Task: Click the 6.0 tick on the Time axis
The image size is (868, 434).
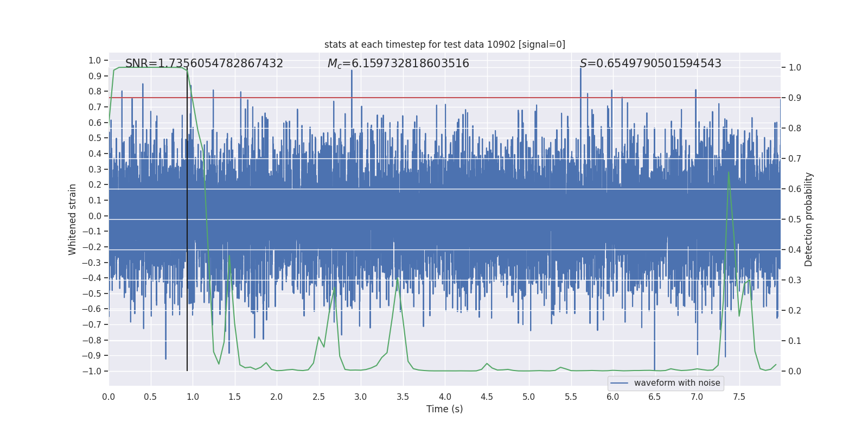Action: 613,397
